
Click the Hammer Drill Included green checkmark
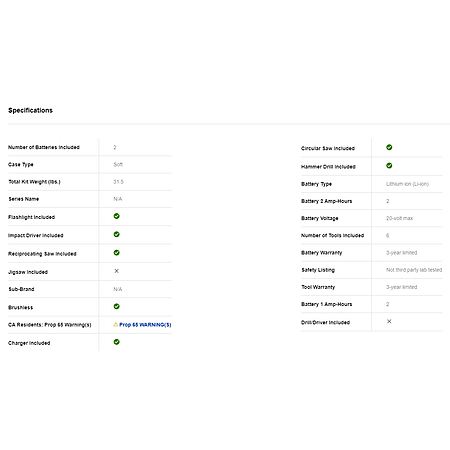(x=389, y=166)
